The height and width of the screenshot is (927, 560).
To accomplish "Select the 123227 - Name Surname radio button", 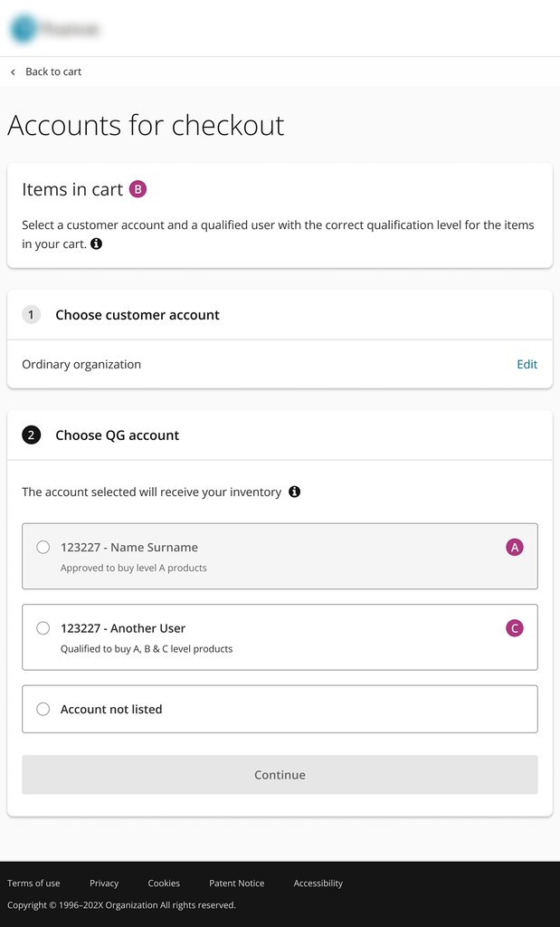I will click(43, 547).
